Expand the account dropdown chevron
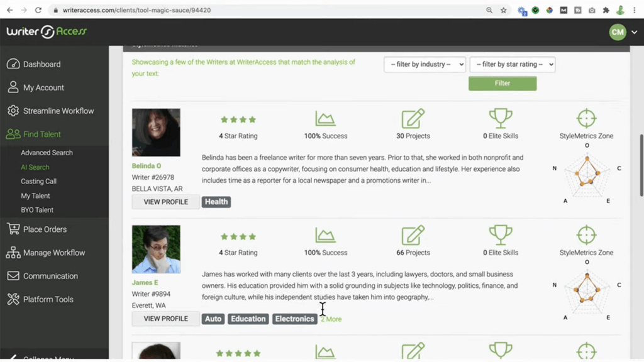 635,32
